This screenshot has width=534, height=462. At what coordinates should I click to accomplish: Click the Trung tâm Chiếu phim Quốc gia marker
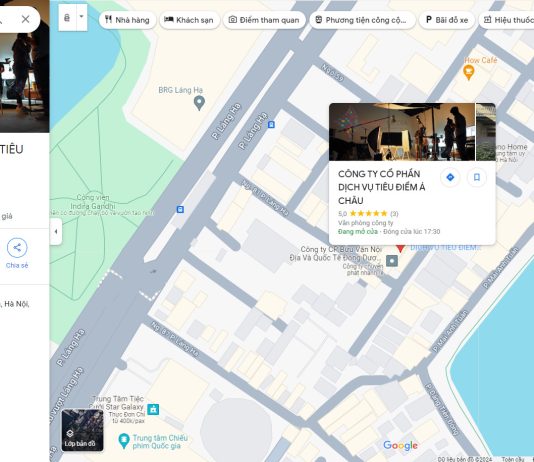(x=123, y=441)
